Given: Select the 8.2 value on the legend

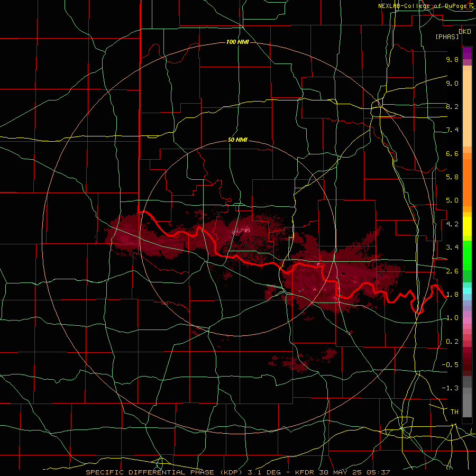Looking at the screenshot, I should 452,106.
